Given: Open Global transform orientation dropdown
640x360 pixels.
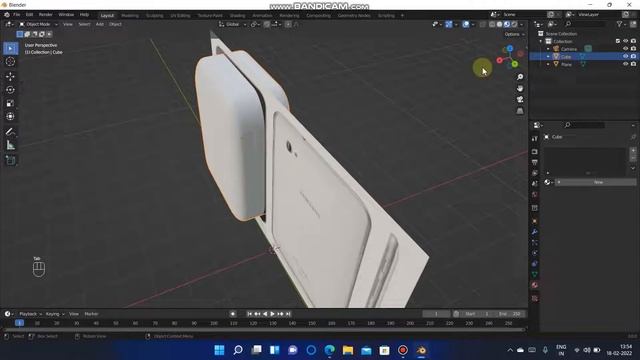Looking at the screenshot, I should point(233,24).
